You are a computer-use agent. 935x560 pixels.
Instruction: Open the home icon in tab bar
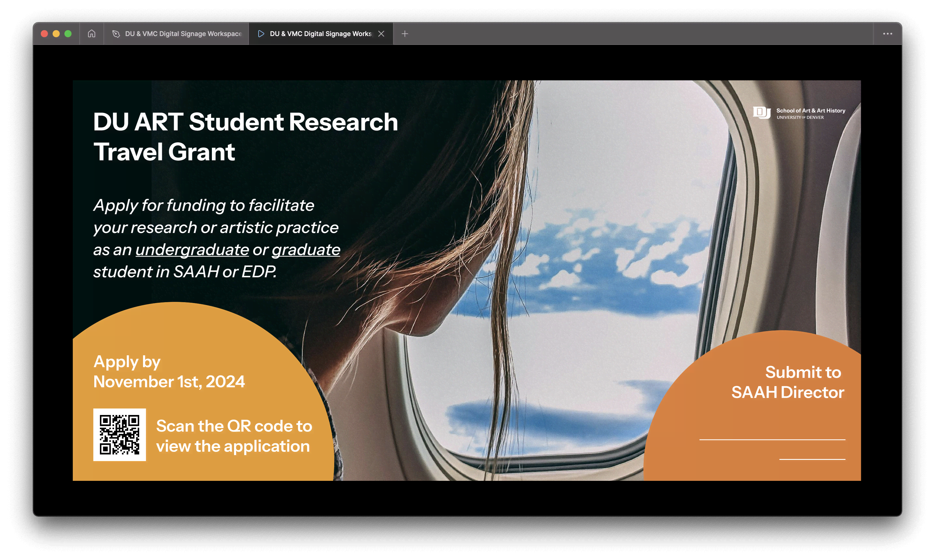pyautogui.click(x=91, y=34)
